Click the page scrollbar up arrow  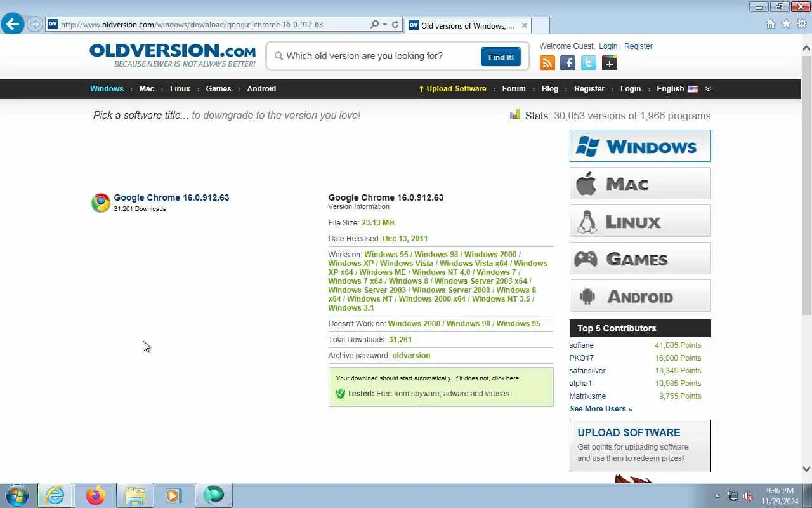[x=806, y=48]
